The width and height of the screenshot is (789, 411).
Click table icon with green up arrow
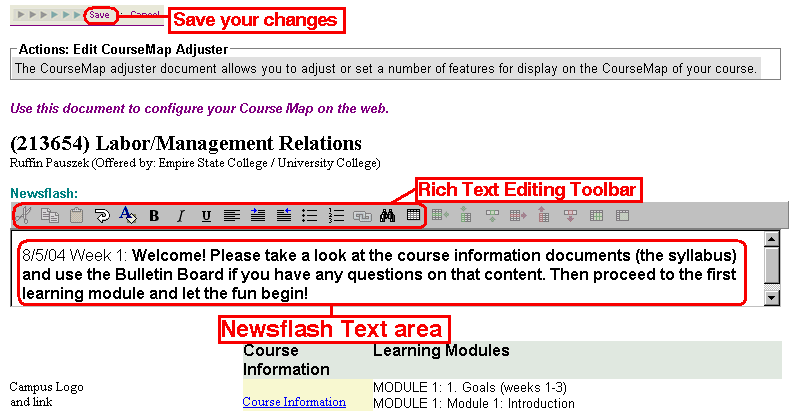point(465,215)
